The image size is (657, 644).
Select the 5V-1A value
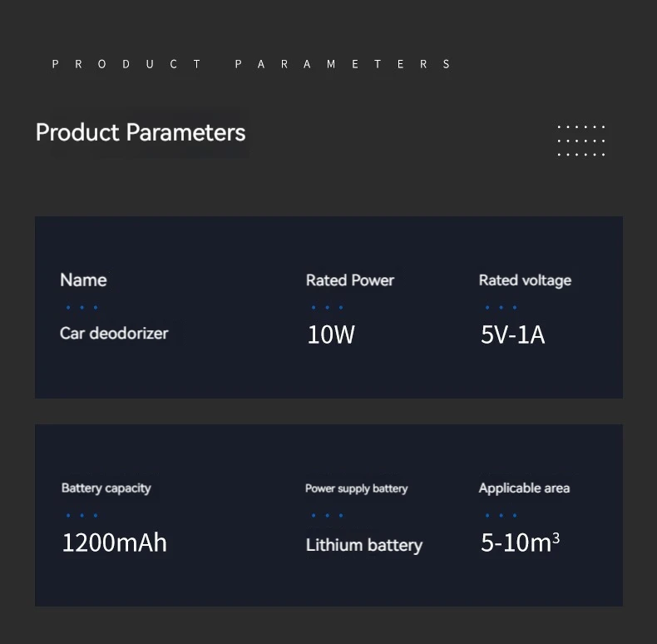pos(512,334)
